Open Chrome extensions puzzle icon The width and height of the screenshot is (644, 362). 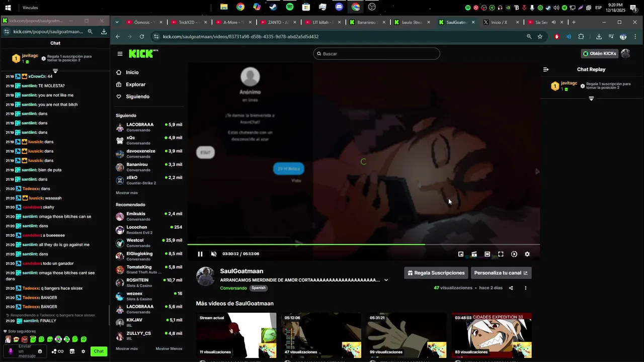(x=581, y=37)
